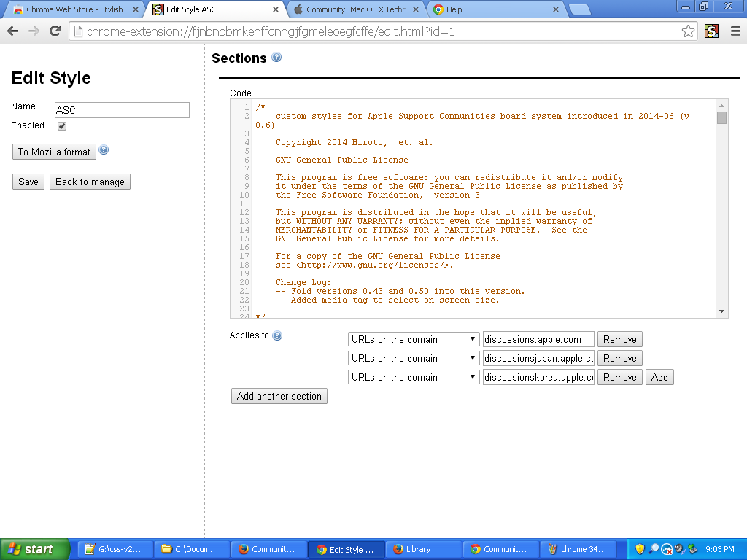This screenshot has height=560, width=747.
Task: Open dropdown for discussions.apple.com rule
Action: pos(414,339)
